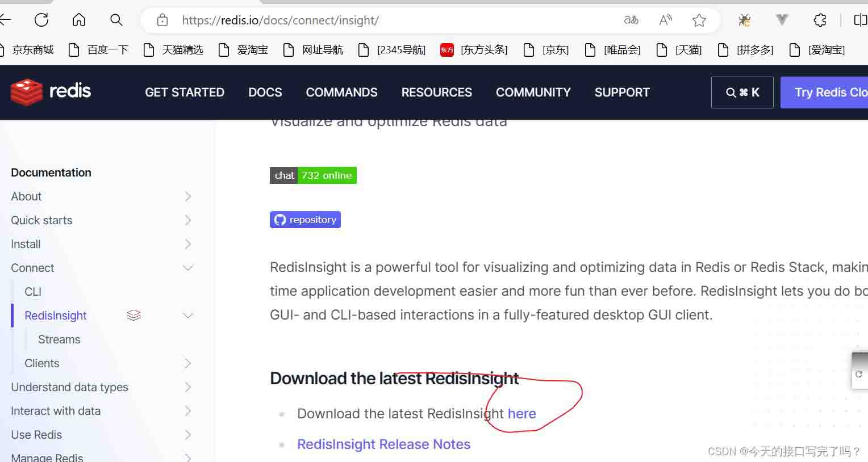Click the split screen icon
868x462 pixels.
(x=860, y=20)
